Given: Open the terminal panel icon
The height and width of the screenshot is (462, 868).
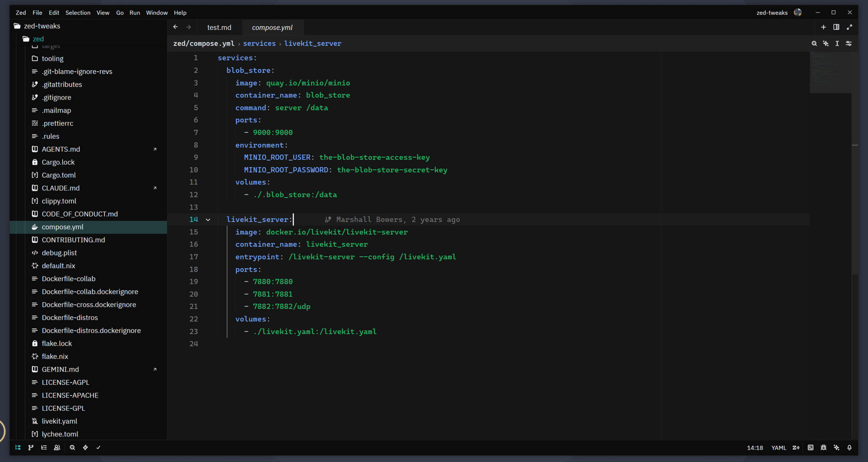Looking at the screenshot, I should (x=811, y=448).
